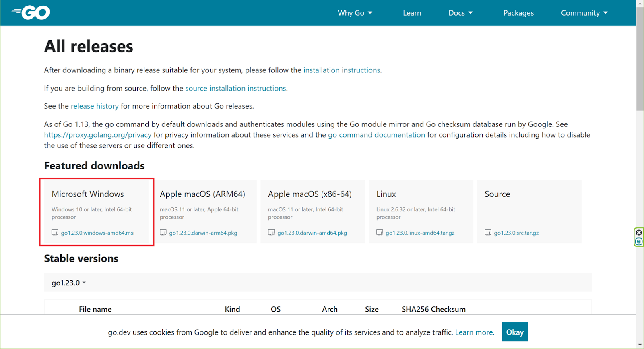Screen dimensions: 644x349
Task: Open the Community dropdown menu
Action: (584, 13)
